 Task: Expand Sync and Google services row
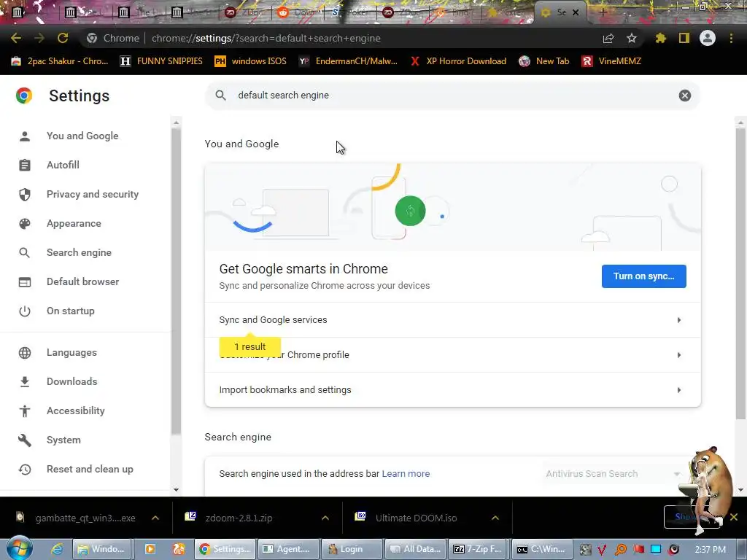[452, 320]
